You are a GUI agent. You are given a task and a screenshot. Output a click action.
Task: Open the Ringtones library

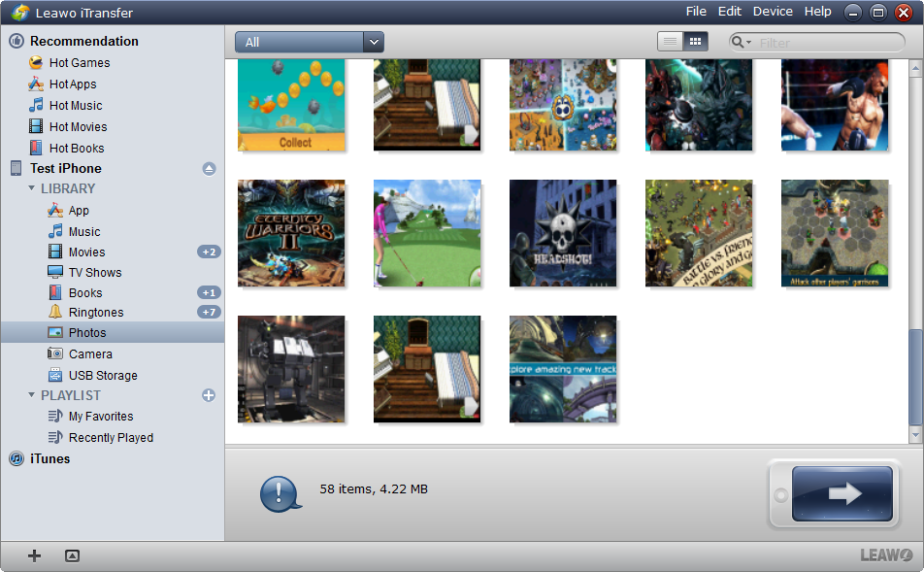coord(96,313)
